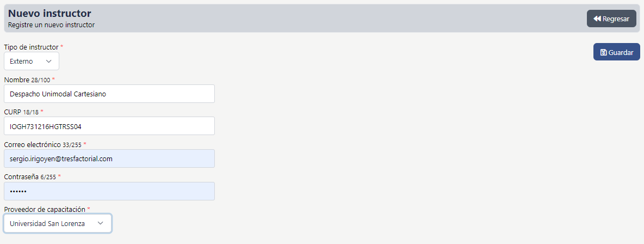This screenshot has height=244, width=644.
Task: Click the Contraseña password field
Action: (x=109, y=191)
